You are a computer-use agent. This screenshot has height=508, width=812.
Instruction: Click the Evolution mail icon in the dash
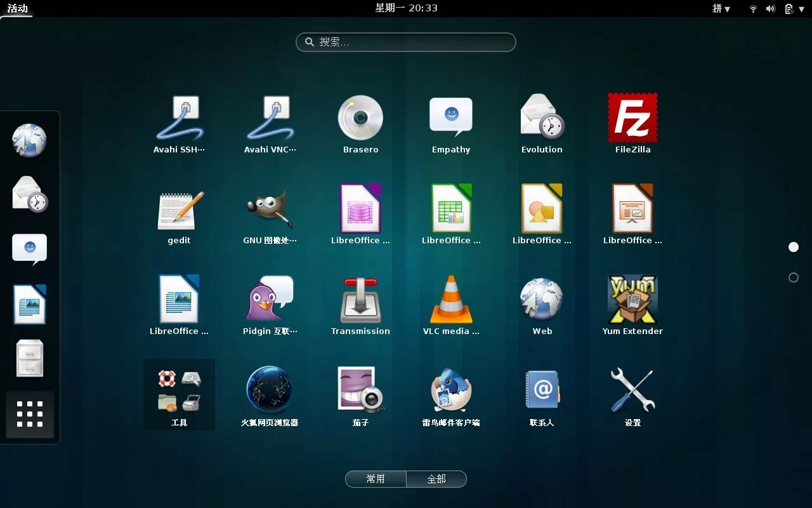pyautogui.click(x=29, y=194)
